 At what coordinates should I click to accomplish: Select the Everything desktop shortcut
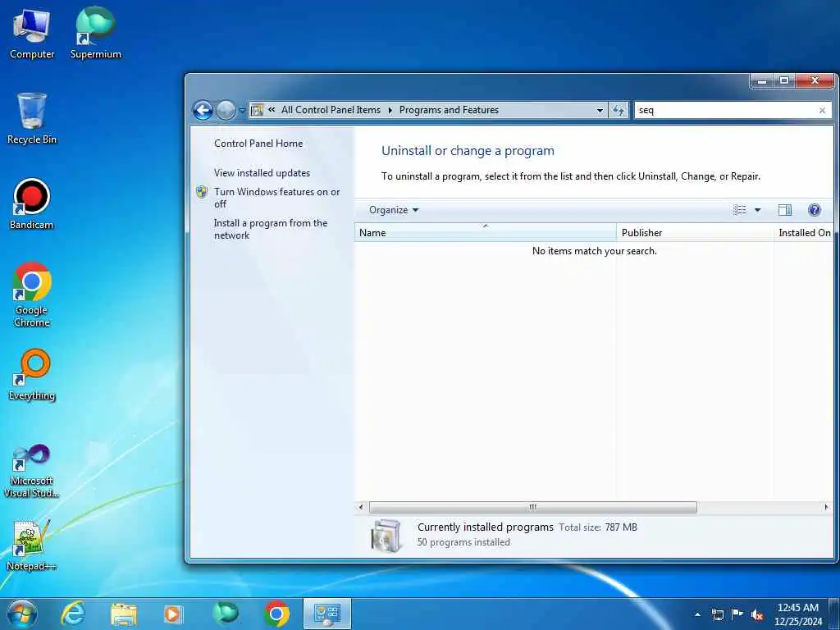pyautogui.click(x=32, y=374)
